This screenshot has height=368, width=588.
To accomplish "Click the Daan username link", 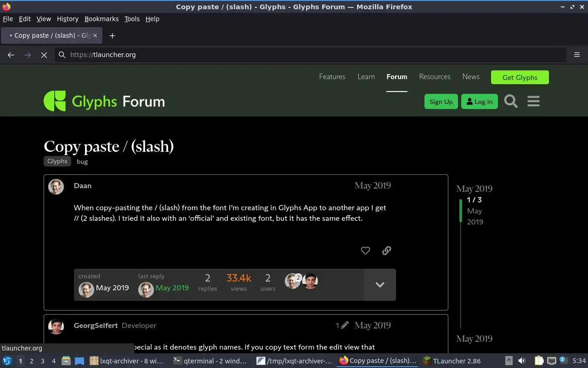I will tap(83, 186).
